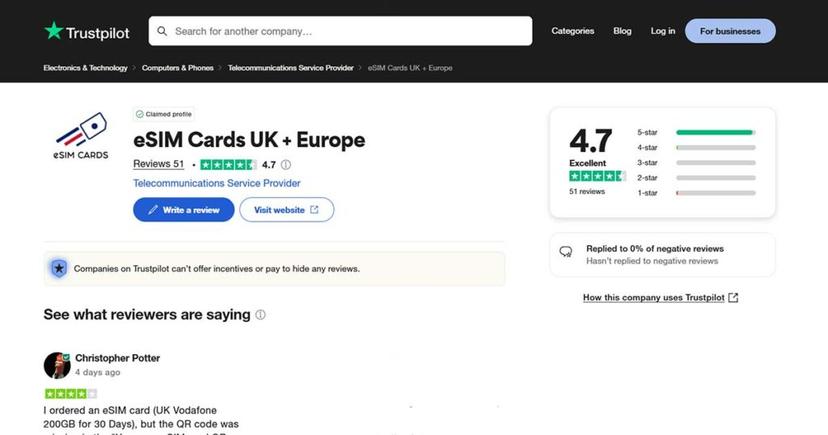Image resolution: width=828 pixels, height=435 pixels.
Task: Open the Blog page
Action: [x=622, y=31]
